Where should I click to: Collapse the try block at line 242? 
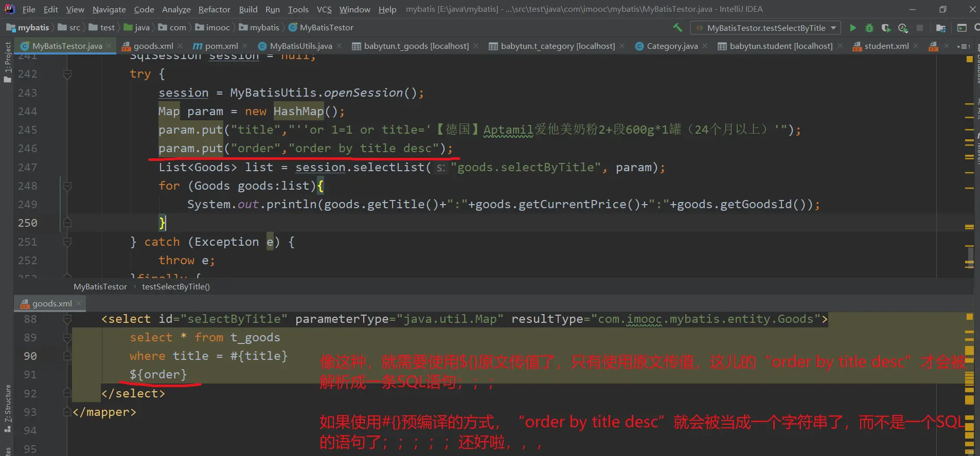pyautogui.click(x=67, y=74)
